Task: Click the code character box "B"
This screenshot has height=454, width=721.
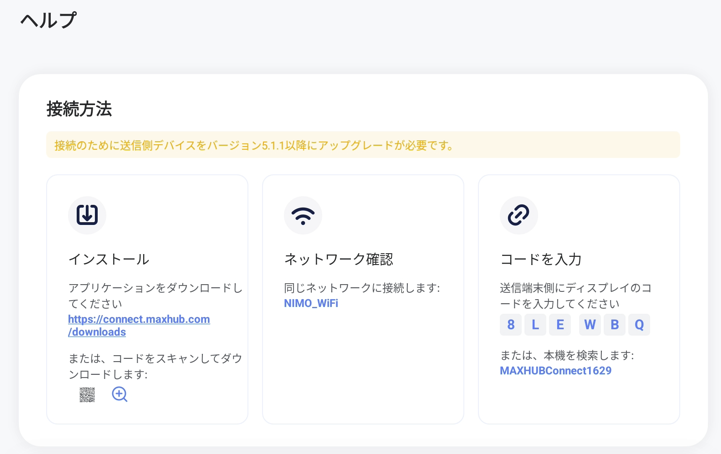Action: coord(614,325)
